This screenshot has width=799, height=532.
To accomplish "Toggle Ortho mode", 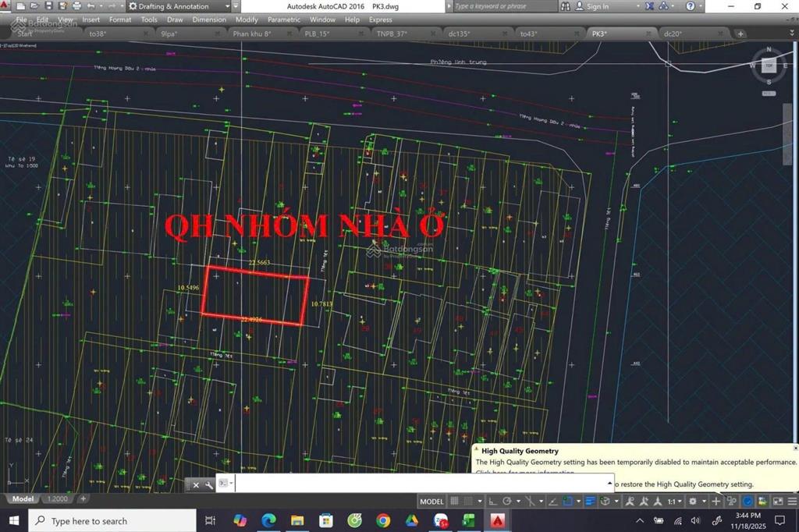I will 492,502.
